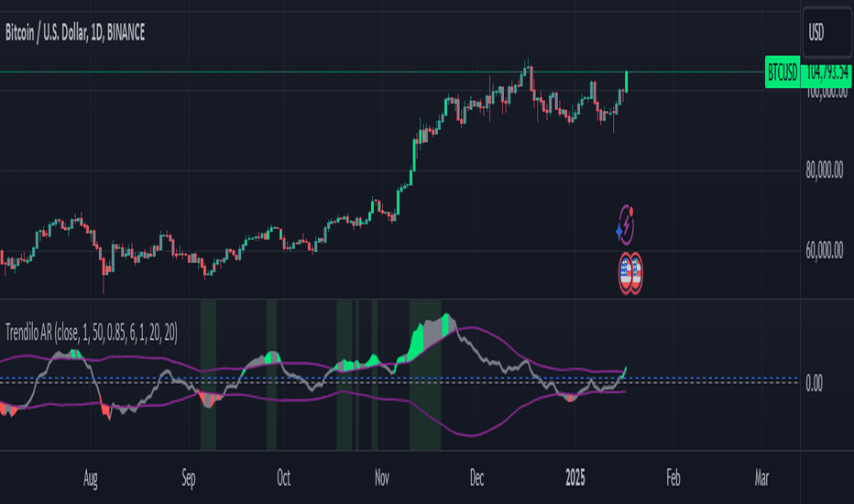
Task: Open the USD currency selector
Action: pyautogui.click(x=826, y=31)
